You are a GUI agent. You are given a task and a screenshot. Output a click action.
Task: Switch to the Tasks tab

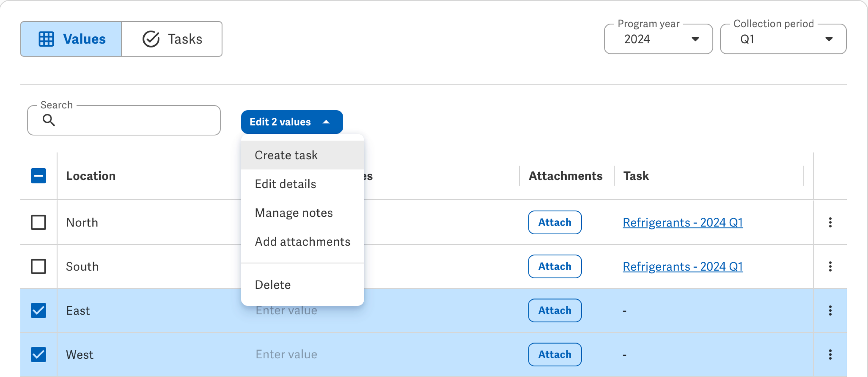pyautogui.click(x=172, y=39)
